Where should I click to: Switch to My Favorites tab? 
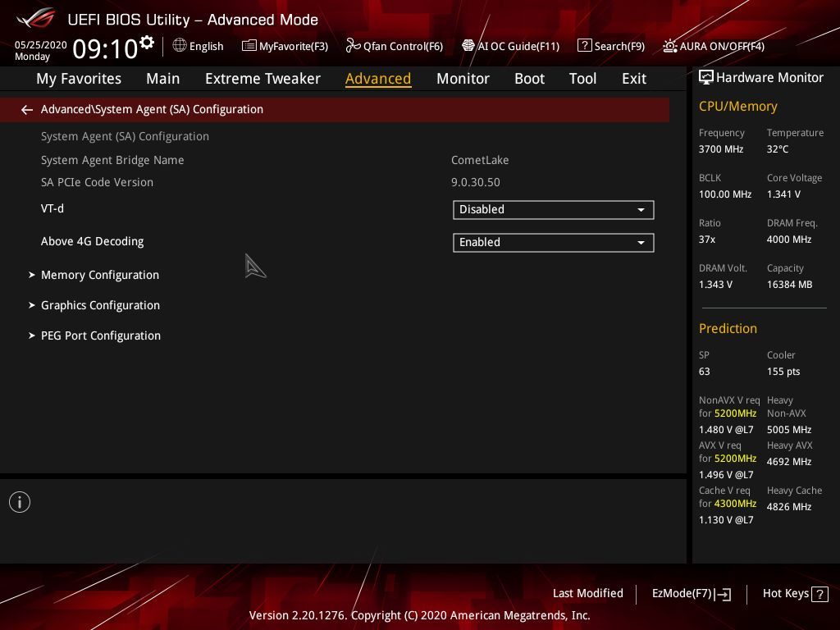pyautogui.click(x=79, y=79)
